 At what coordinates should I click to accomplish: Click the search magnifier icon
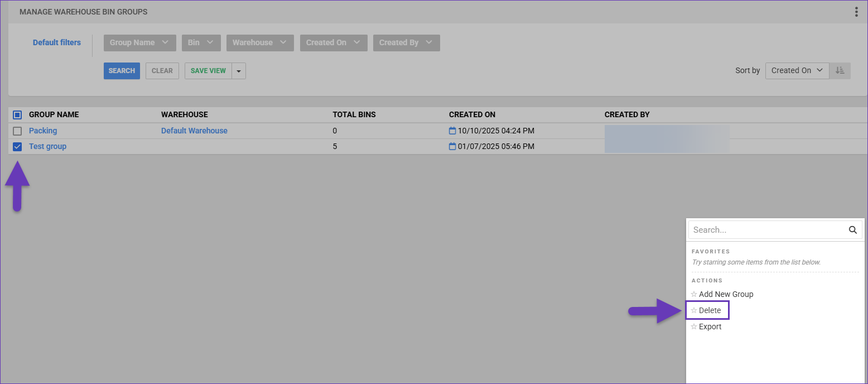pyautogui.click(x=852, y=230)
